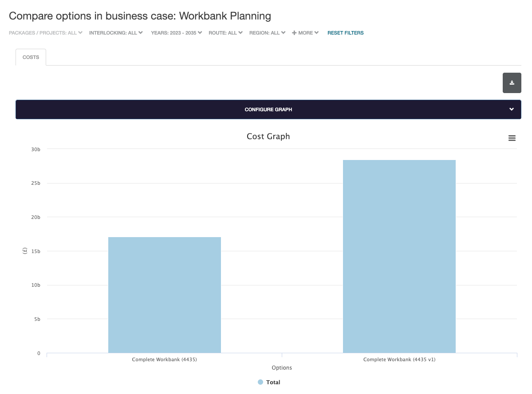The height and width of the screenshot is (394, 532).
Task: Click the Configure Graph label text
Action: 268,109
